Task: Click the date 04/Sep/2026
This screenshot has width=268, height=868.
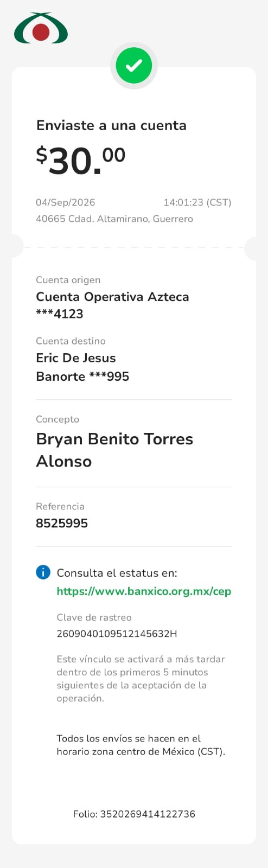Action: pyautogui.click(x=65, y=202)
